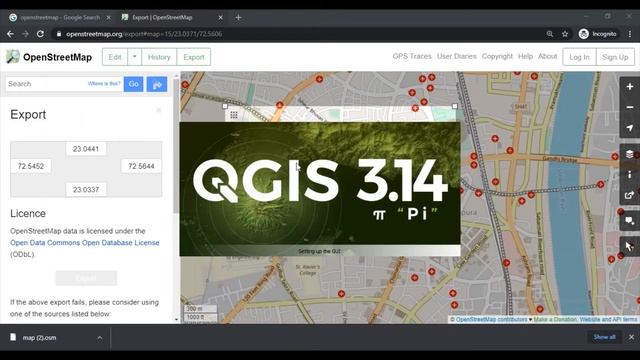640x360 pixels.
Task: Open the About page
Action: click(x=547, y=56)
